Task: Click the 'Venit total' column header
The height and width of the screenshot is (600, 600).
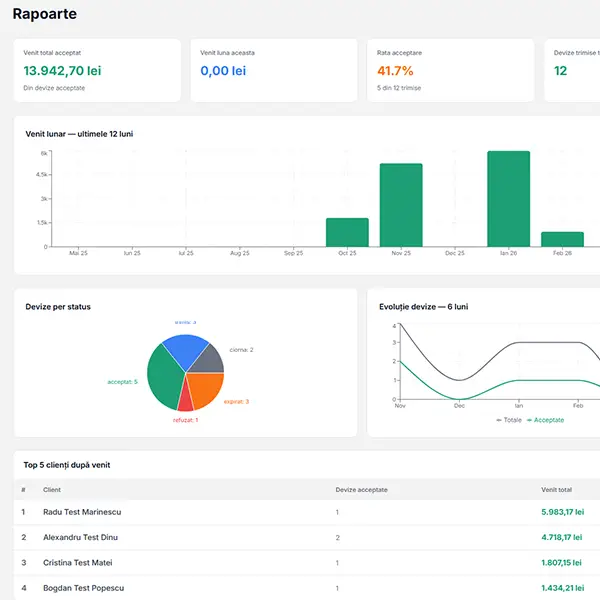Action: pos(556,490)
